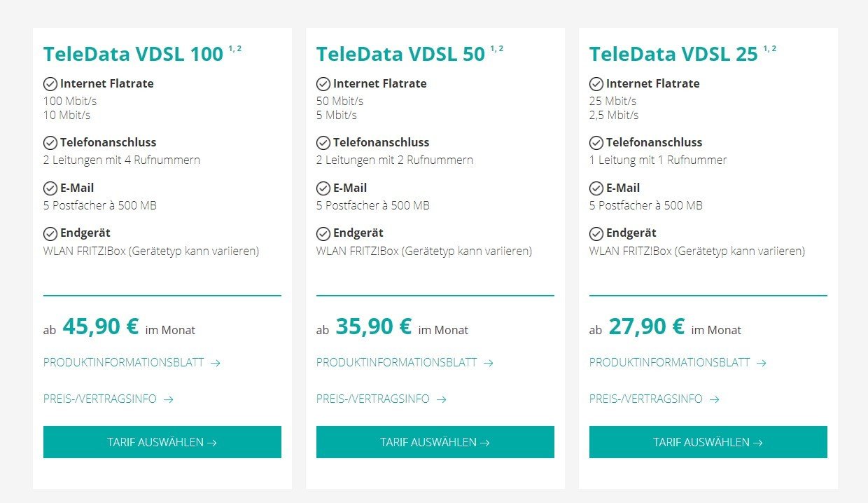Click checkmark icon beside VDSL 100 Endgerät
Image resolution: width=868 pixels, height=503 pixels.
(x=50, y=233)
